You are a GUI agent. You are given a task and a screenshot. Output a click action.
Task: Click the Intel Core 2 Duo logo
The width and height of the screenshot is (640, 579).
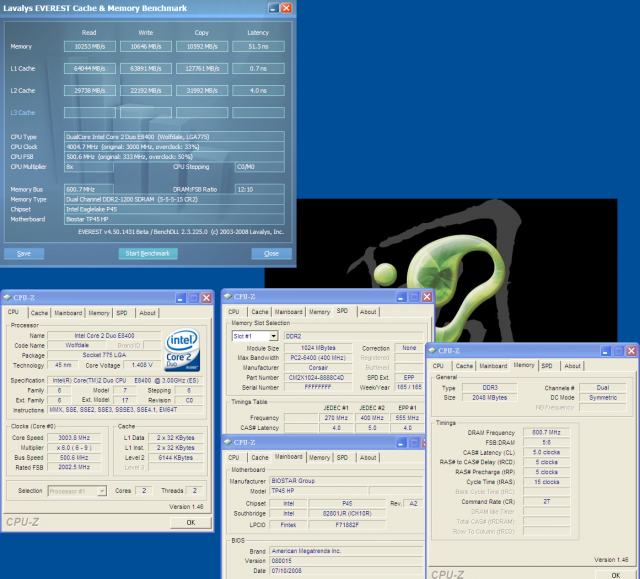[x=182, y=350]
